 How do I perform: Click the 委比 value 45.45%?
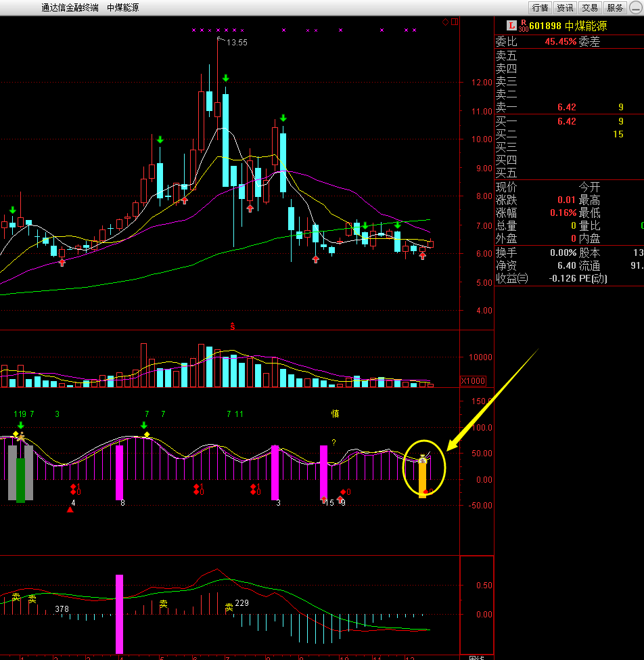(x=561, y=41)
